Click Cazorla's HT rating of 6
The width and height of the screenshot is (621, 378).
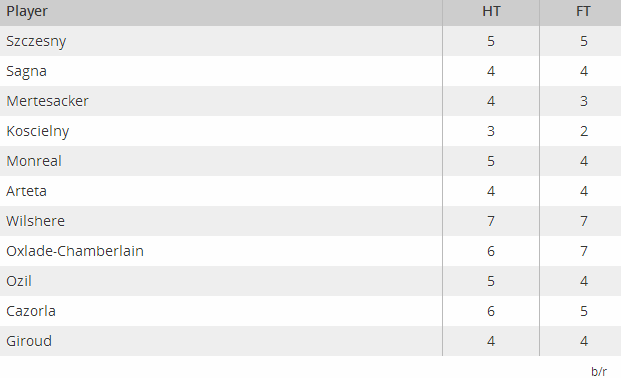pyautogui.click(x=491, y=311)
